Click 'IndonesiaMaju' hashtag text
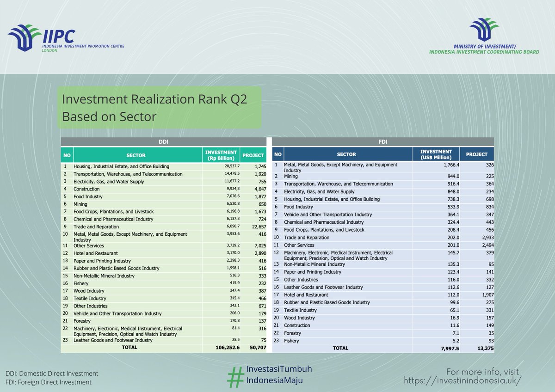Image resolution: width=555 pixels, height=392 pixels. (275, 381)
